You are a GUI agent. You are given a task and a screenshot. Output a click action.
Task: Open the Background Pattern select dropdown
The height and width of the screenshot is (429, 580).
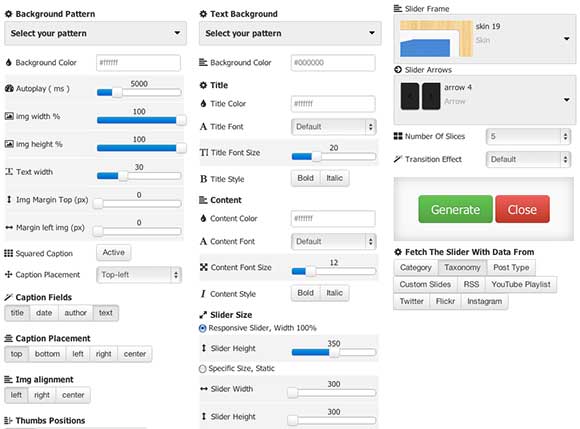(x=95, y=33)
